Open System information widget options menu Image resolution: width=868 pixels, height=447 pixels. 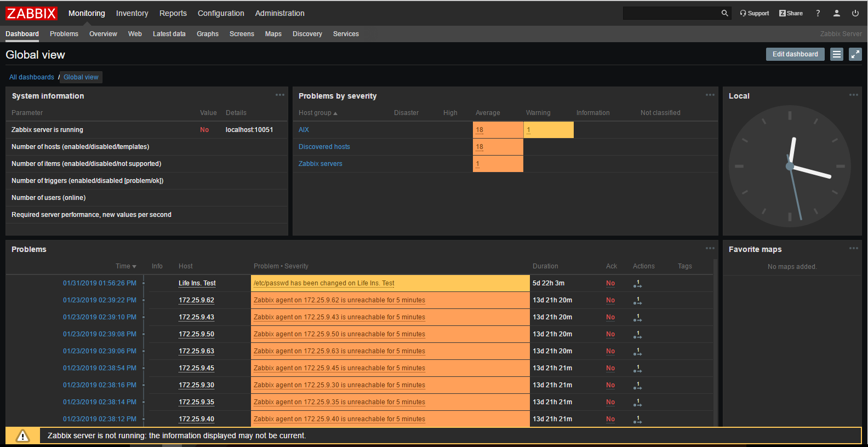click(280, 95)
